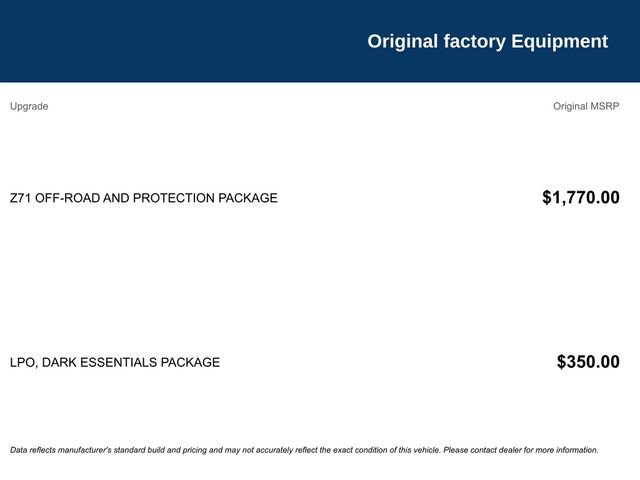Click the "Original factory Equipment" heading
This screenshot has width=640, height=480.
tap(487, 42)
